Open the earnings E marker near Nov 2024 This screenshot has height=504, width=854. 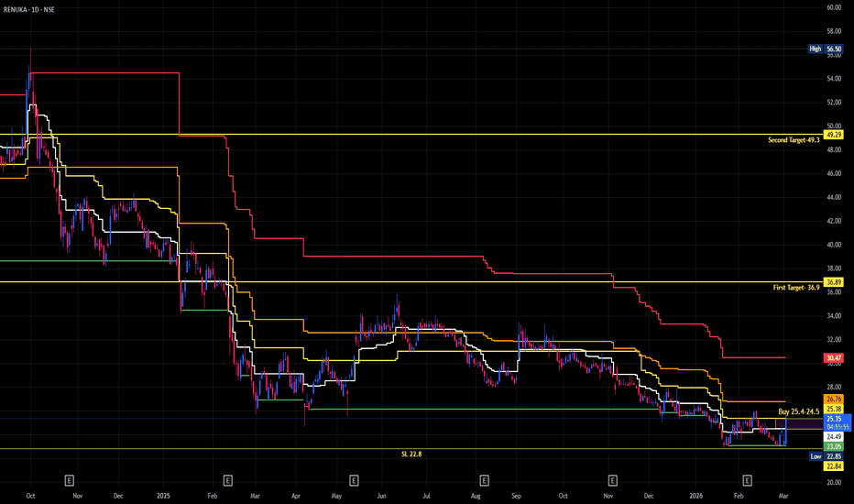click(x=69, y=480)
